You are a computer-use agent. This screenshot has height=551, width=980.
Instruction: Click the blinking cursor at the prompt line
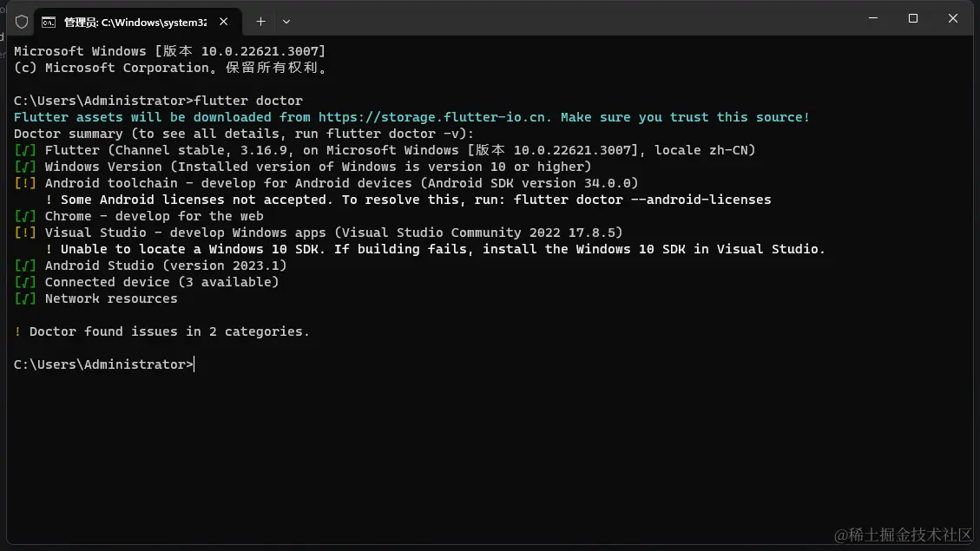[x=194, y=364]
